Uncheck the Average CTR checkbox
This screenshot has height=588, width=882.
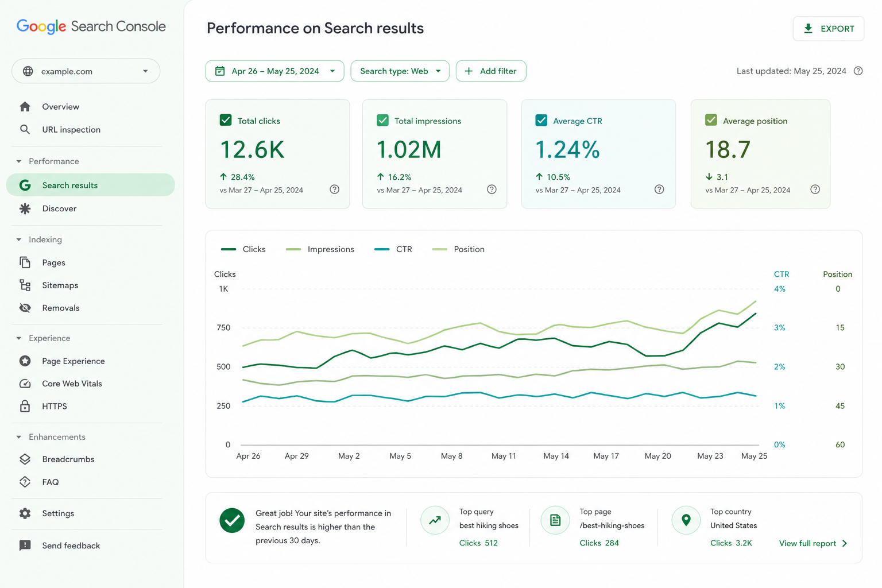[x=541, y=120]
